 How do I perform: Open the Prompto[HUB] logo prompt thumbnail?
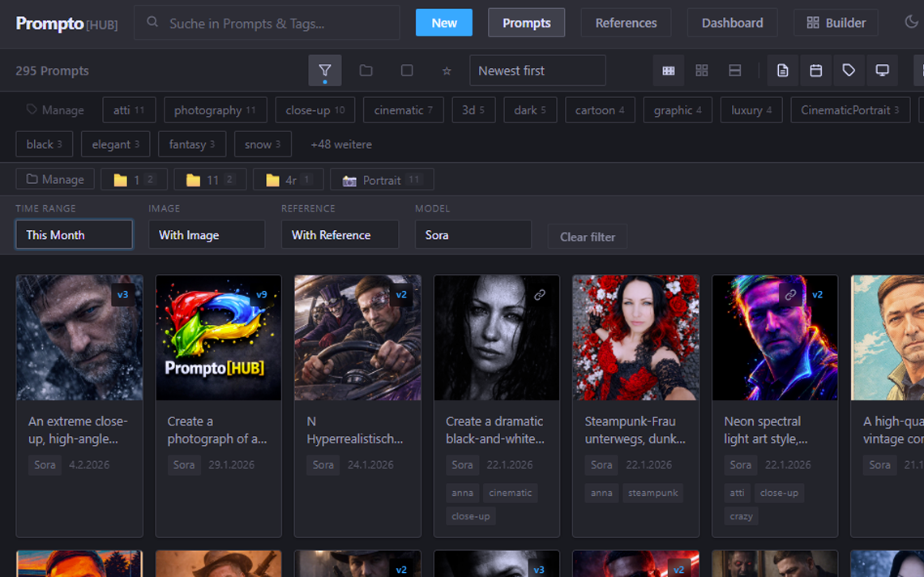[x=218, y=338]
